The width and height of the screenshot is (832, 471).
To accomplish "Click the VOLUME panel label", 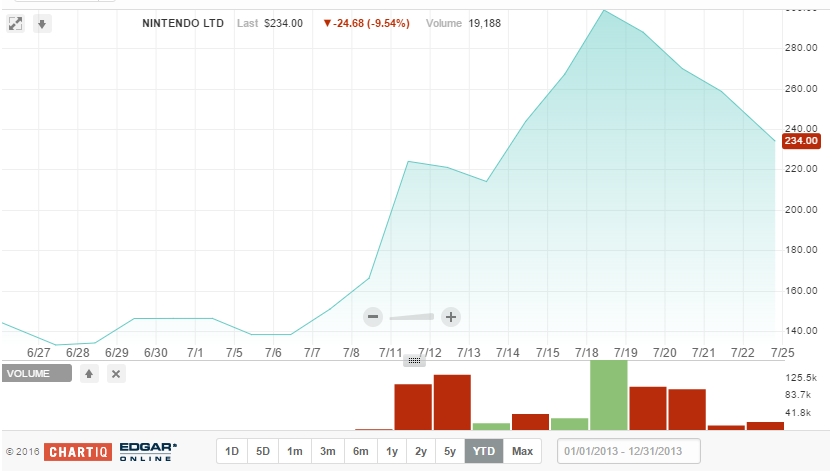I will click(x=36, y=373).
